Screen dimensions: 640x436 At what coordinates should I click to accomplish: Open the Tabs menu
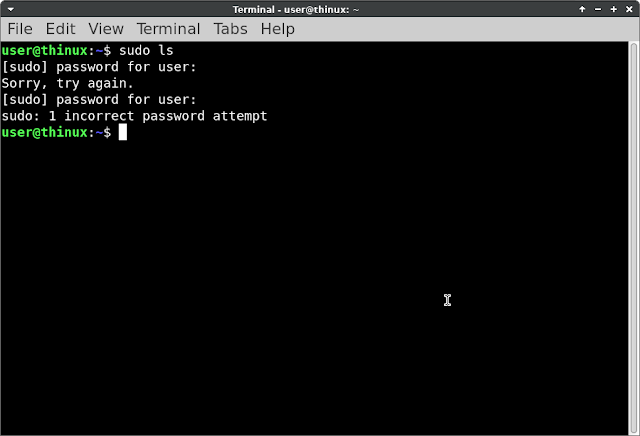(x=230, y=29)
